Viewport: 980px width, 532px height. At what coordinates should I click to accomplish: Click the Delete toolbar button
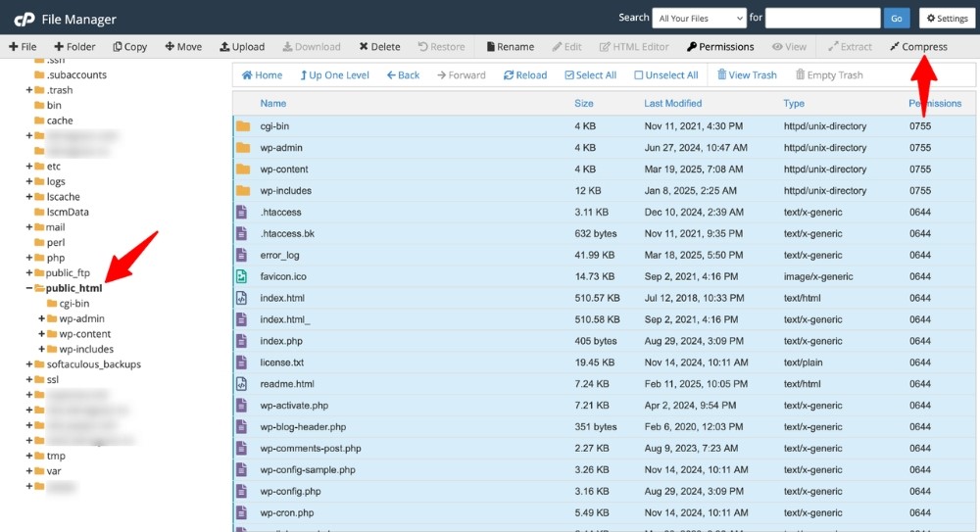379,47
